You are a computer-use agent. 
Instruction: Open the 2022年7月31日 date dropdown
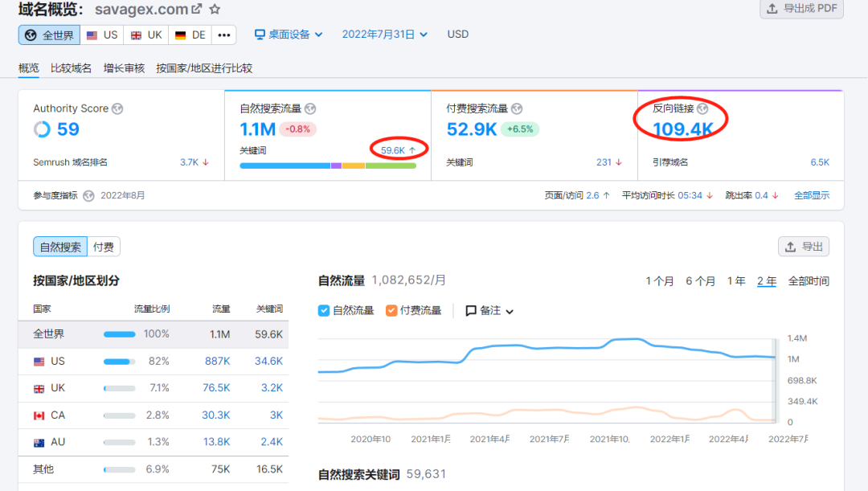(x=384, y=35)
